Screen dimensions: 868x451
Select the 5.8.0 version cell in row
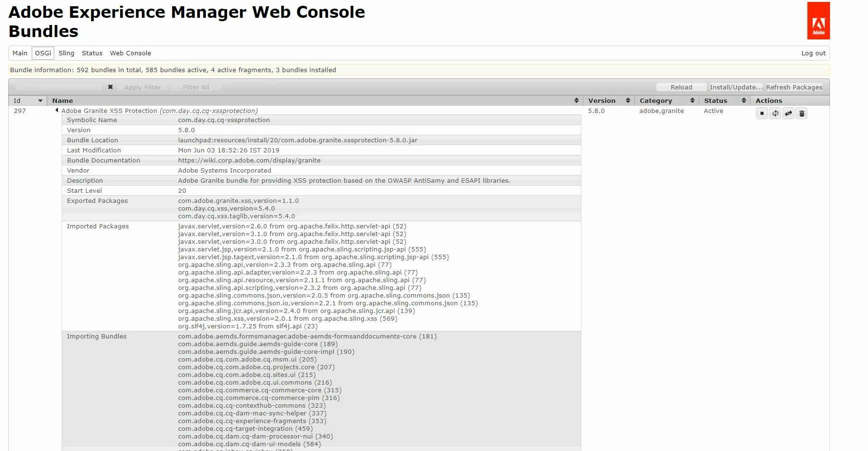pyautogui.click(x=596, y=111)
